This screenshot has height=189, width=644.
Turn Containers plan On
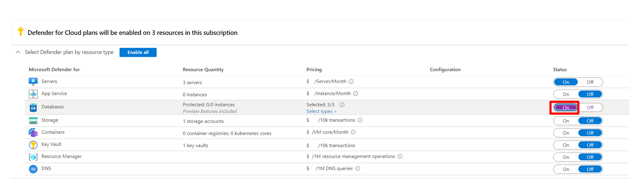(566, 133)
